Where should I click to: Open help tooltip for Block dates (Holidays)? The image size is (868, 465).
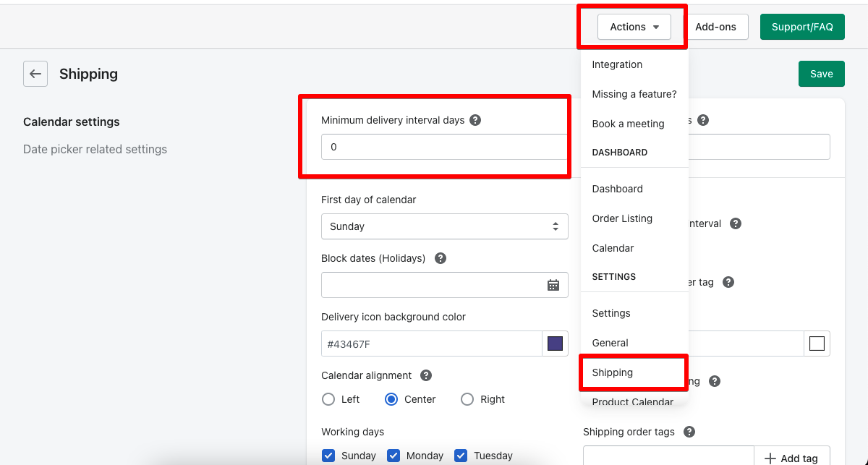tap(440, 258)
